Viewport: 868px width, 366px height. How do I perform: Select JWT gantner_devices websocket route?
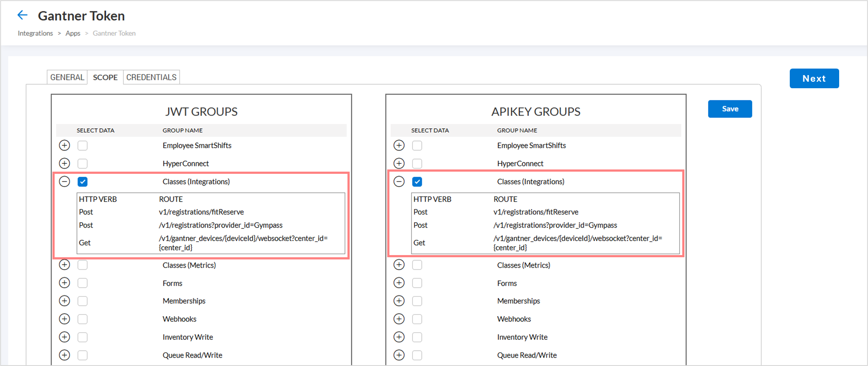coord(243,243)
